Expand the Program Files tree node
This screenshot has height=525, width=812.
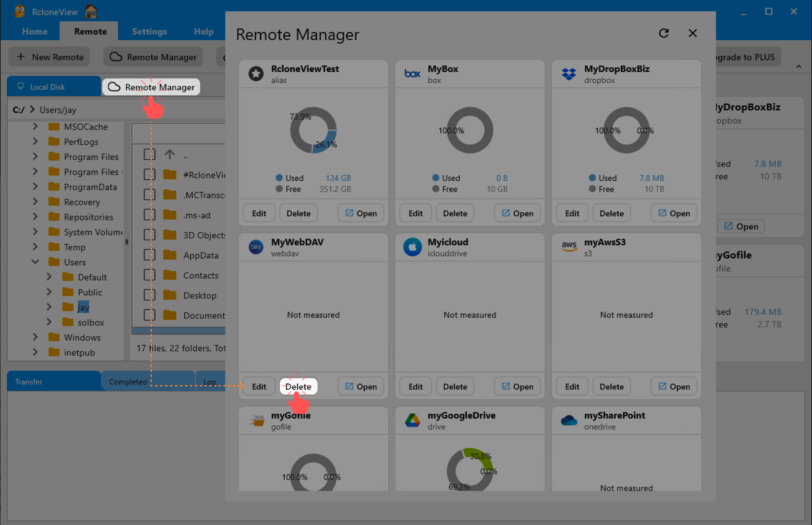click(35, 156)
